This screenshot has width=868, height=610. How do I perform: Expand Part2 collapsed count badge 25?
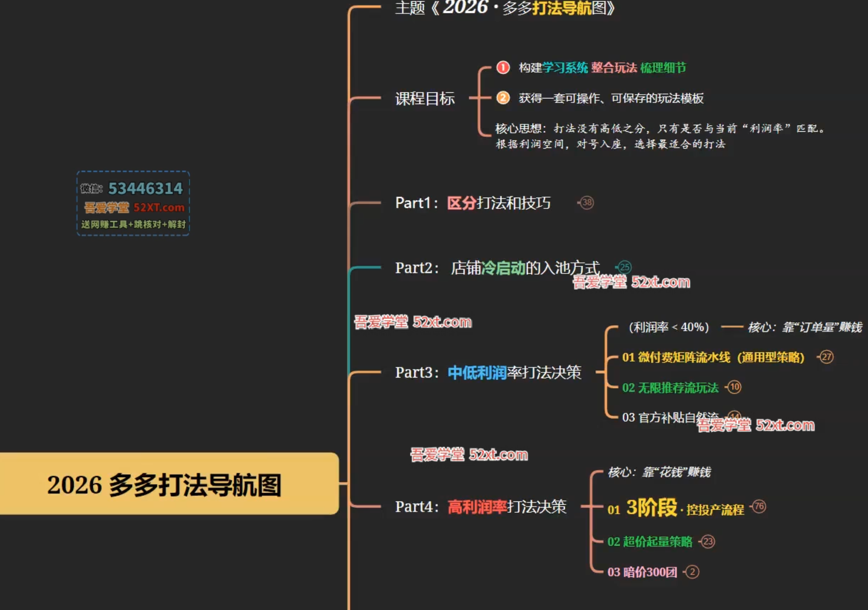click(624, 267)
